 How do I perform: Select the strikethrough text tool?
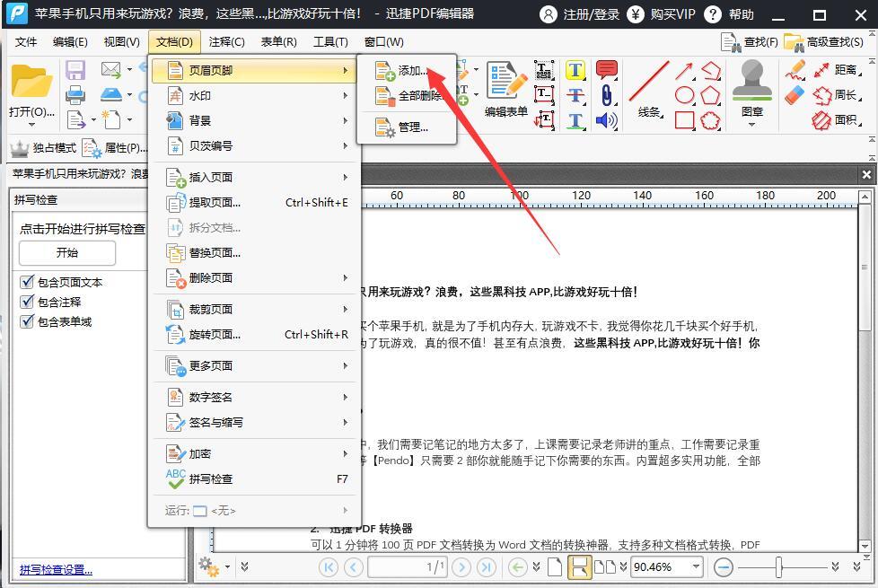coord(575,95)
